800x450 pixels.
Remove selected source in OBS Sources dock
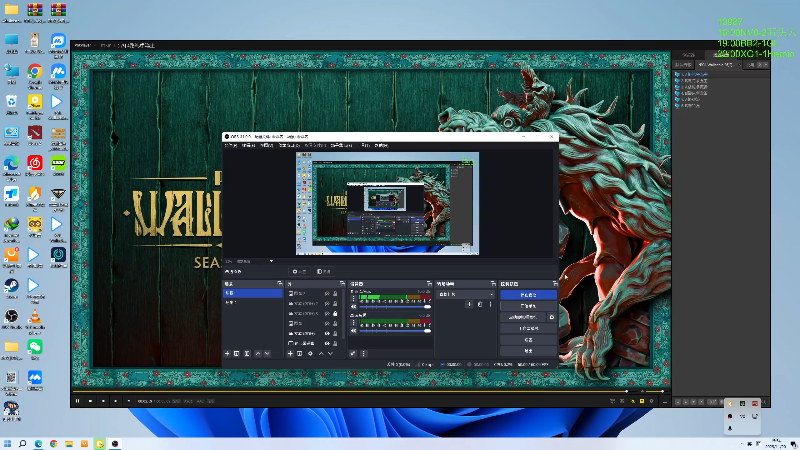pos(299,354)
